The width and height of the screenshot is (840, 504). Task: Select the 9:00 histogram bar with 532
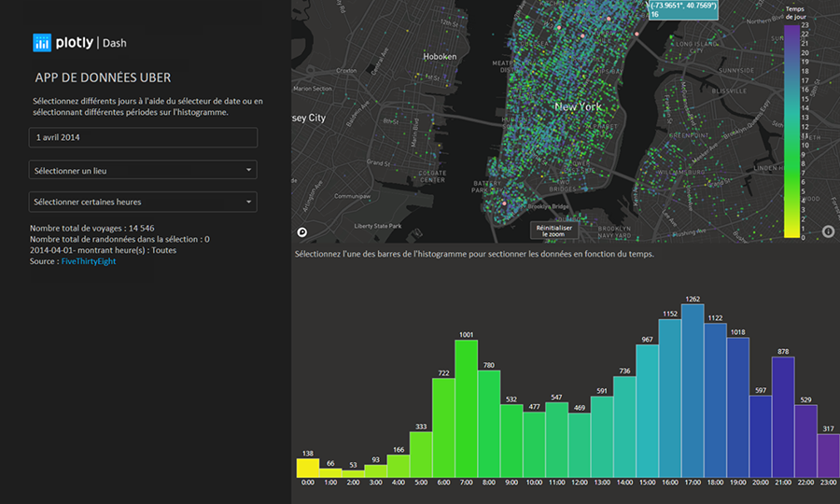tap(511, 441)
